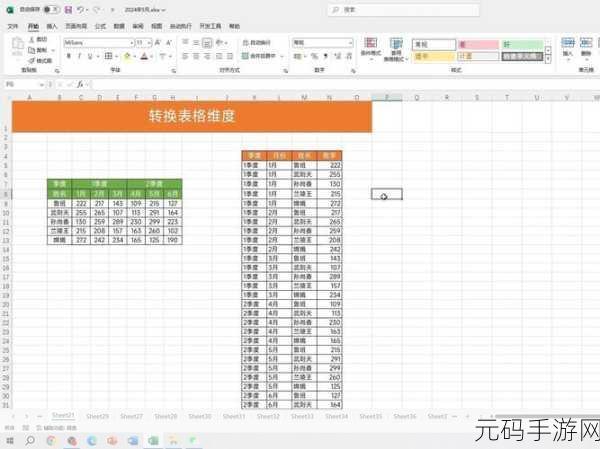Switch to the Page Layout ribbon tab
Screen dimensions: 600x449
point(76,26)
